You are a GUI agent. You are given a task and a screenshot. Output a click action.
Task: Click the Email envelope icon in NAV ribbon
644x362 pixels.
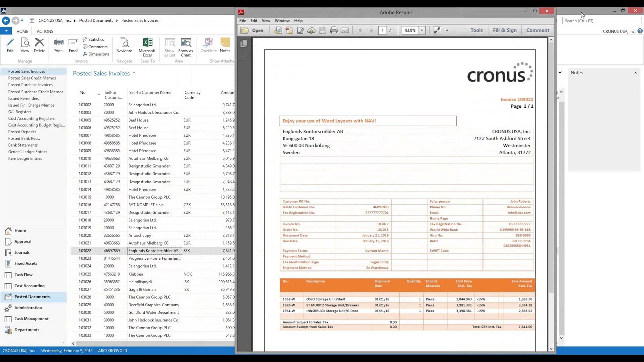coord(73,43)
